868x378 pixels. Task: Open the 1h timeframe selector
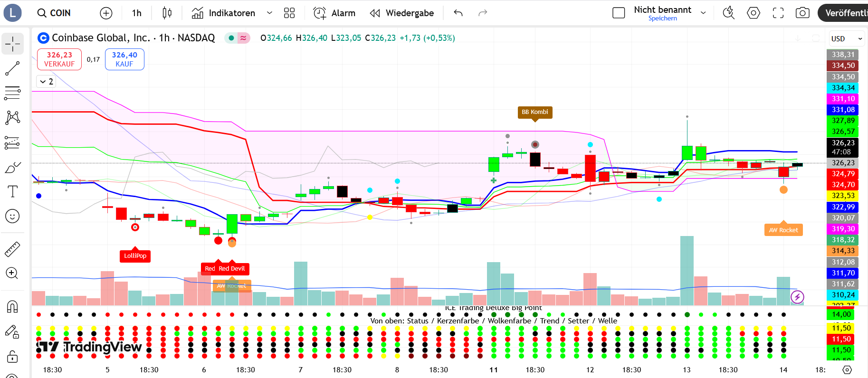tap(137, 13)
